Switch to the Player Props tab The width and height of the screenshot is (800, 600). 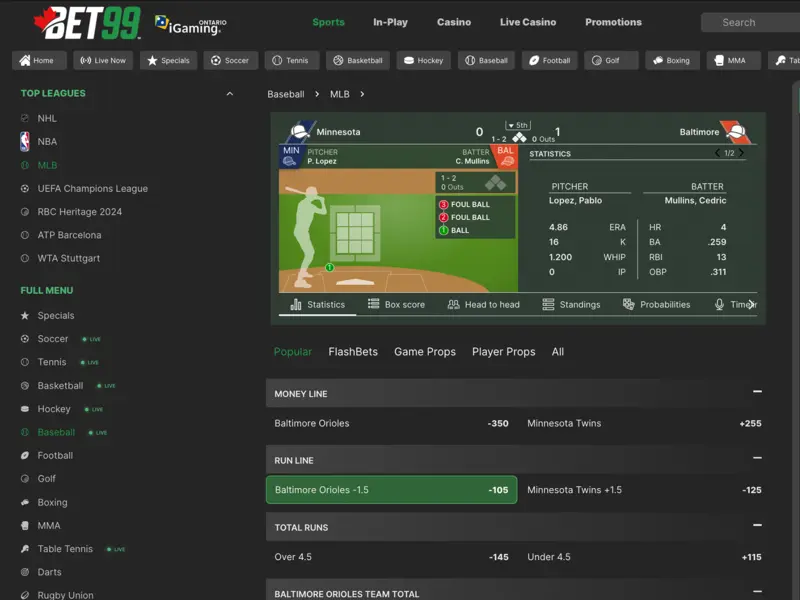tap(503, 352)
